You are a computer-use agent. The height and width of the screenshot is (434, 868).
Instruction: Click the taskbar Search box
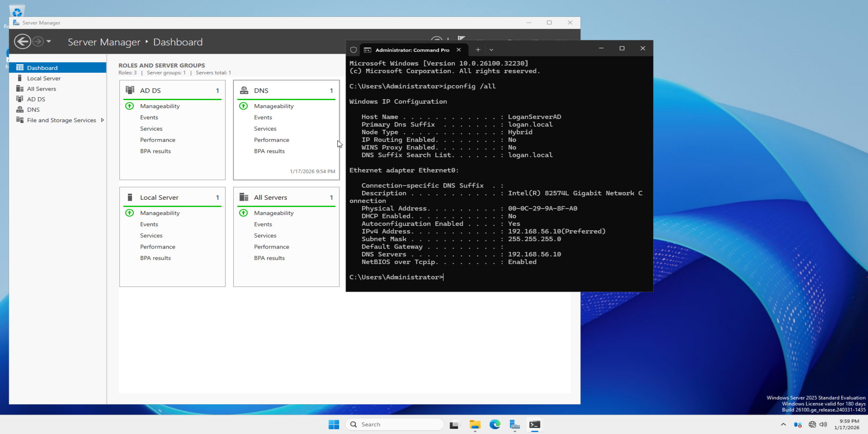coord(395,424)
